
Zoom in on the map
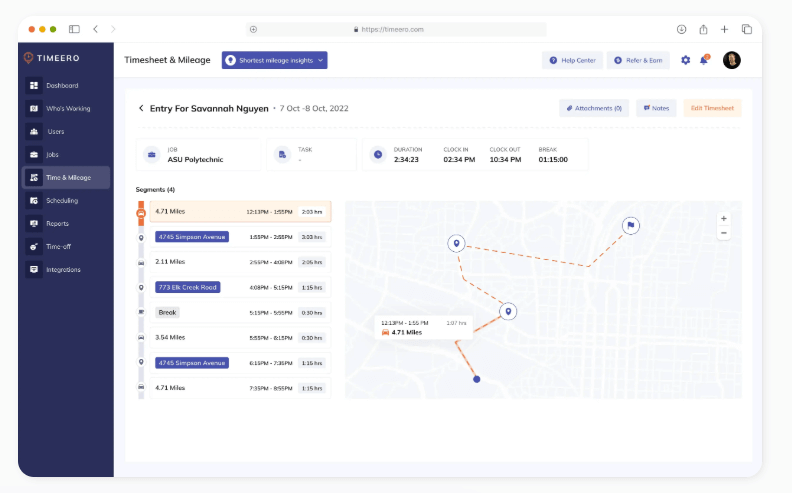(724, 218)
